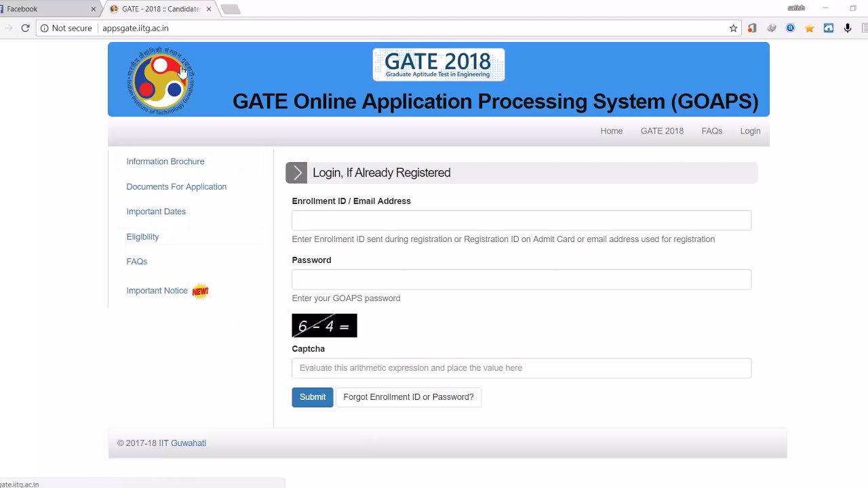The height and width of the screenshot is (488, 868).
Task: Click the NEW badge next to Important Notice
Action: (x=200, y=291)
